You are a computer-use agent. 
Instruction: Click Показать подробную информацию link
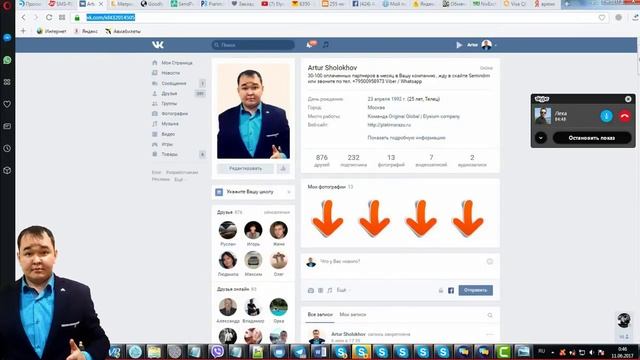click(407, 138)
